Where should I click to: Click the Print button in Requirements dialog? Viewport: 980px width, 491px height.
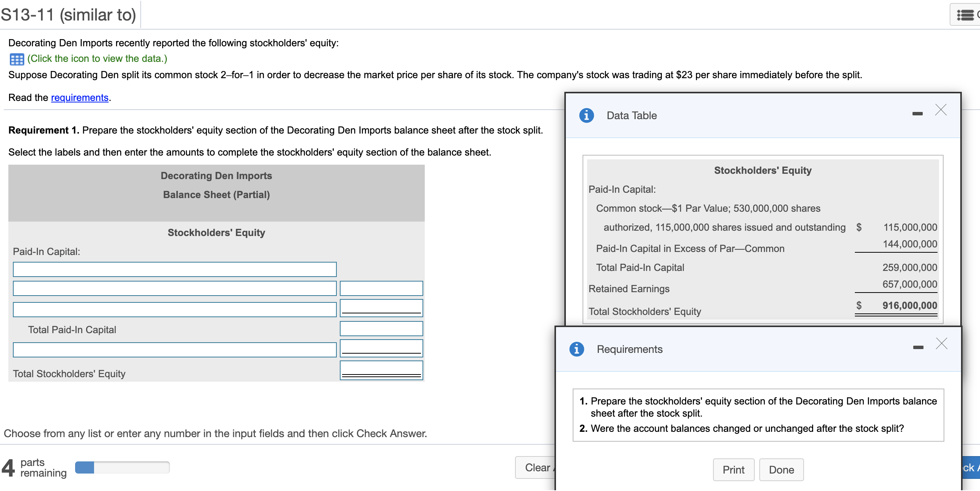coord(733,469)
